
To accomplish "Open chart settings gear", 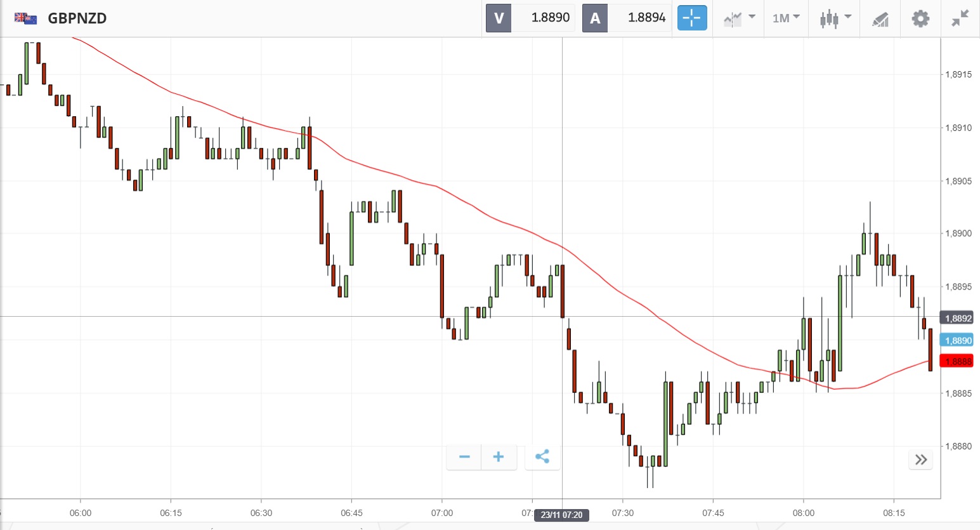I will tap(920, 18).
